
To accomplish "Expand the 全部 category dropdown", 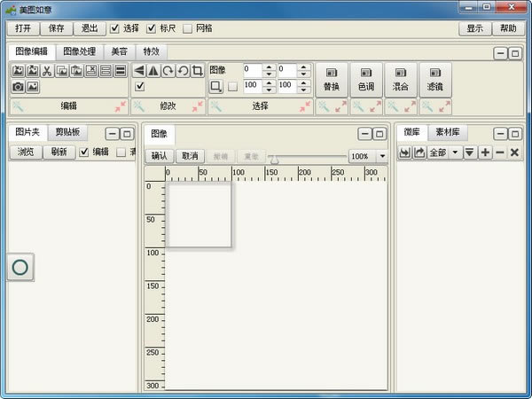I will (454, 153).
